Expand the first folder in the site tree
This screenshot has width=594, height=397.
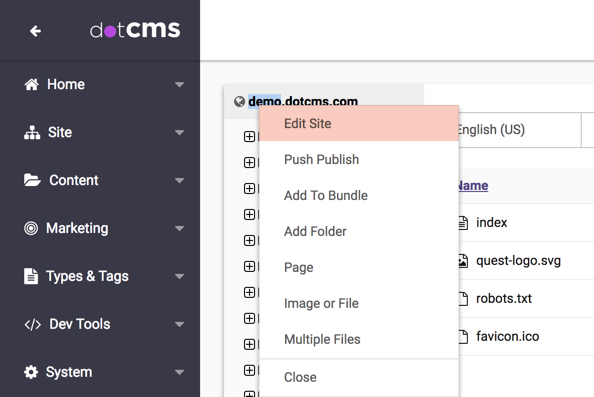(x=249, y=137)
